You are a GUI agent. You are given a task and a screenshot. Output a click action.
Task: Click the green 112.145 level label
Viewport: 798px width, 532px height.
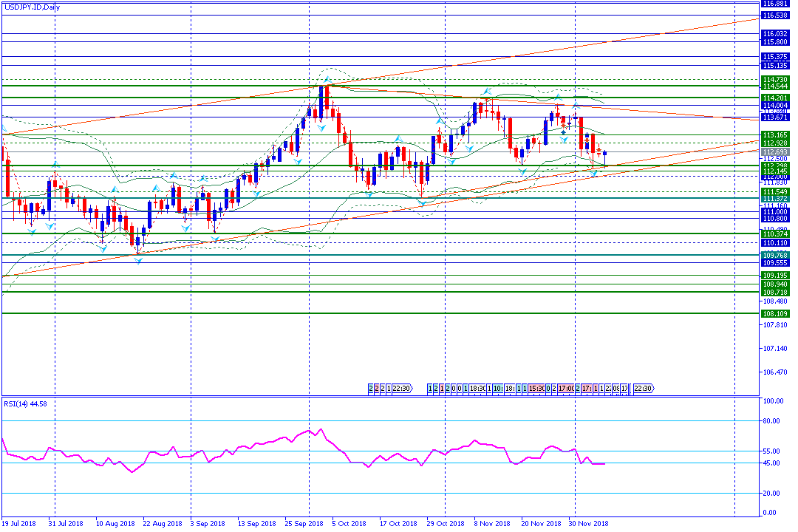click(774, 171)
